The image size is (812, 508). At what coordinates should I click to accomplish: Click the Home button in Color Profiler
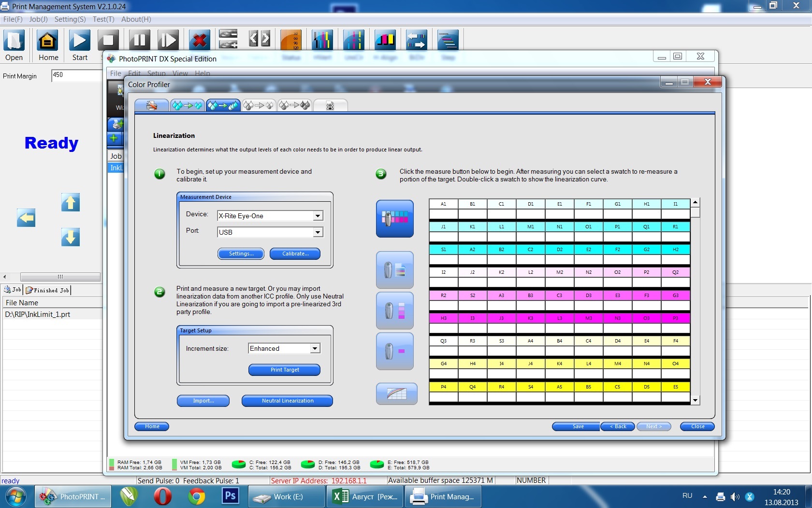click(152, 427)
